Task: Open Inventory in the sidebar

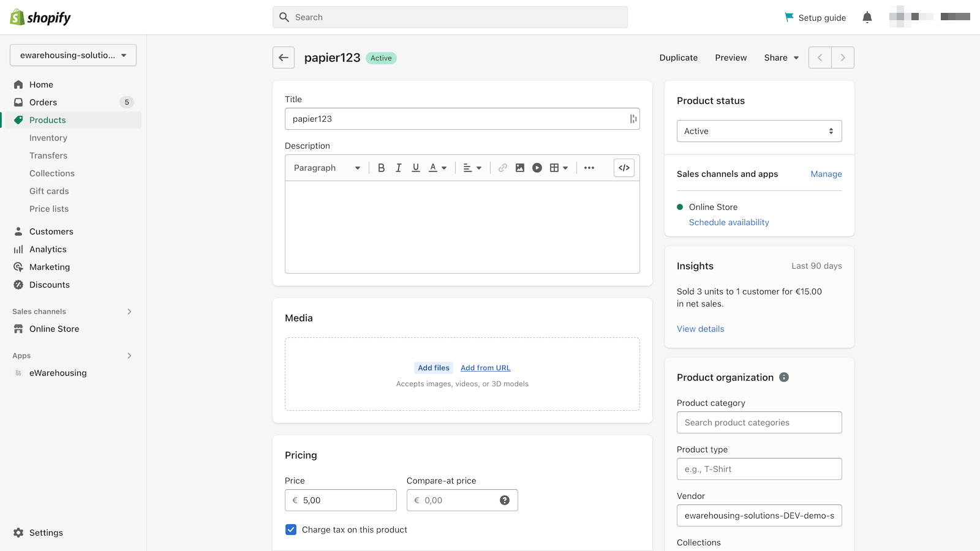Action: 48,138
